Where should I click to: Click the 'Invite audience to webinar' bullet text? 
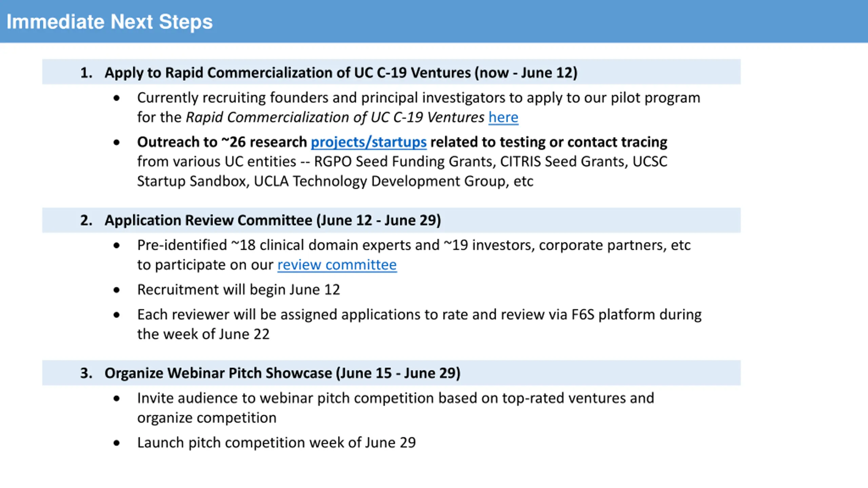coord(396,398)
